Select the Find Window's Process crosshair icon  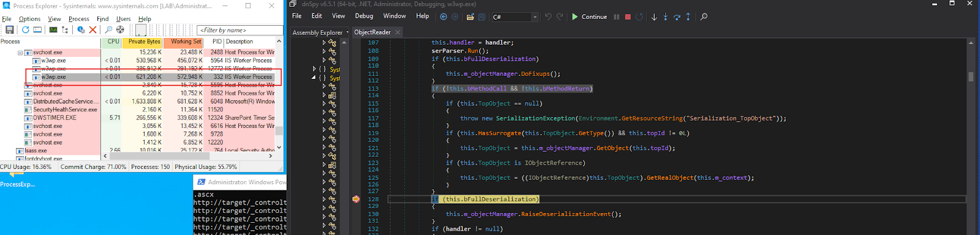tap(120, 29)
